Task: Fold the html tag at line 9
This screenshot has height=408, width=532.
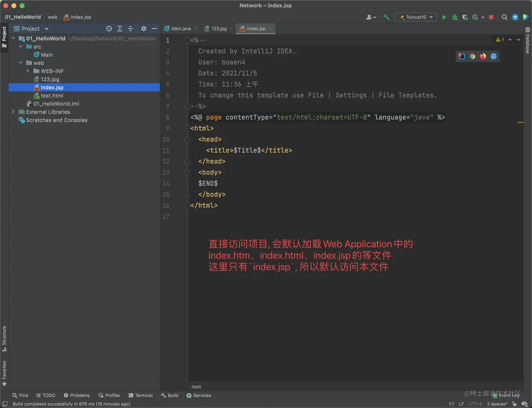Action: click(x=187, y=128)
